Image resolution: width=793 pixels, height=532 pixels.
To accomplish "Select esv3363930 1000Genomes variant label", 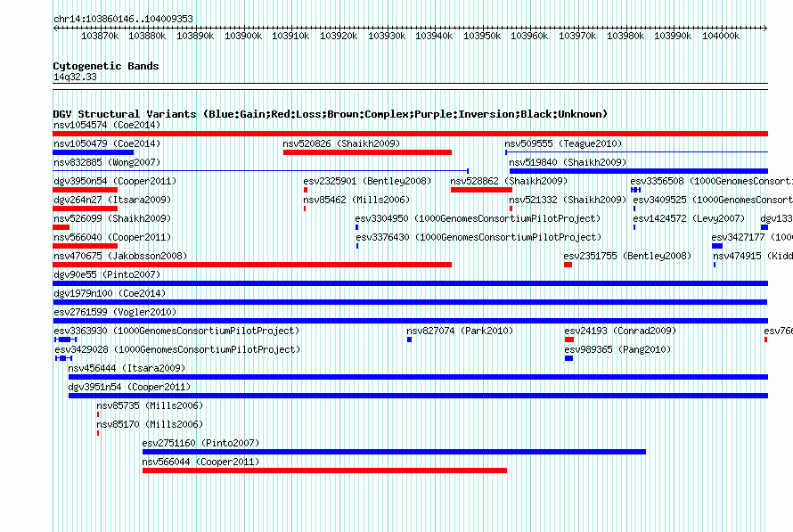I will click(176, 331).
